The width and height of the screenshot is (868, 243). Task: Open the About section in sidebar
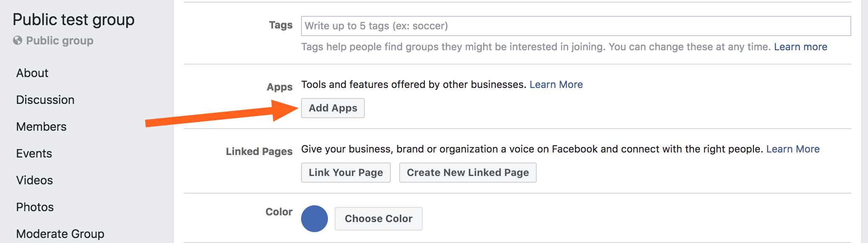click(32, 73)
